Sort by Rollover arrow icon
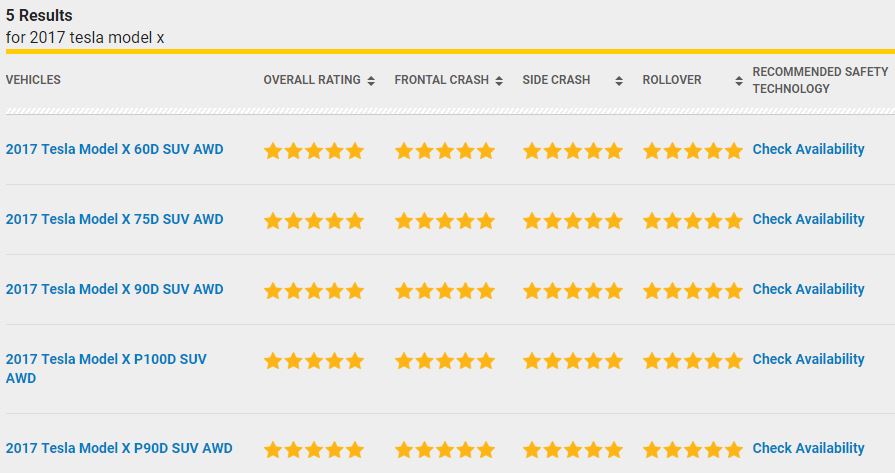Viewport: 895px width, 473px height. click(739, 80)
